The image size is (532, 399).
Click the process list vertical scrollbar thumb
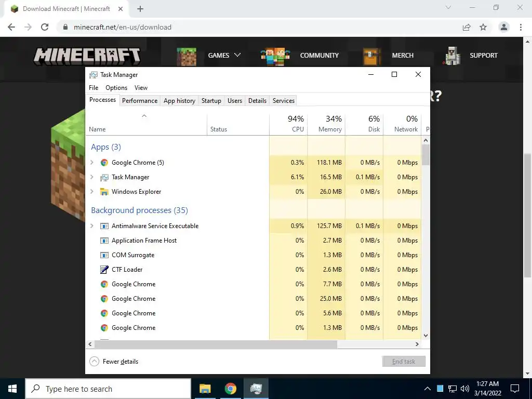click(x=426, y=155)
